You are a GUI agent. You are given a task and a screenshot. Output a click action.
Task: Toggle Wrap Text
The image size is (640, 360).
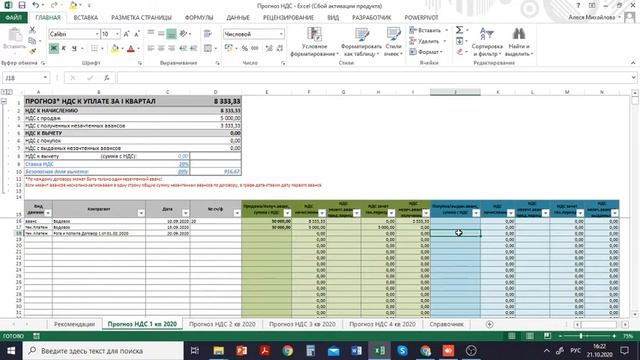pyautogui.click(x=208, y=34)
